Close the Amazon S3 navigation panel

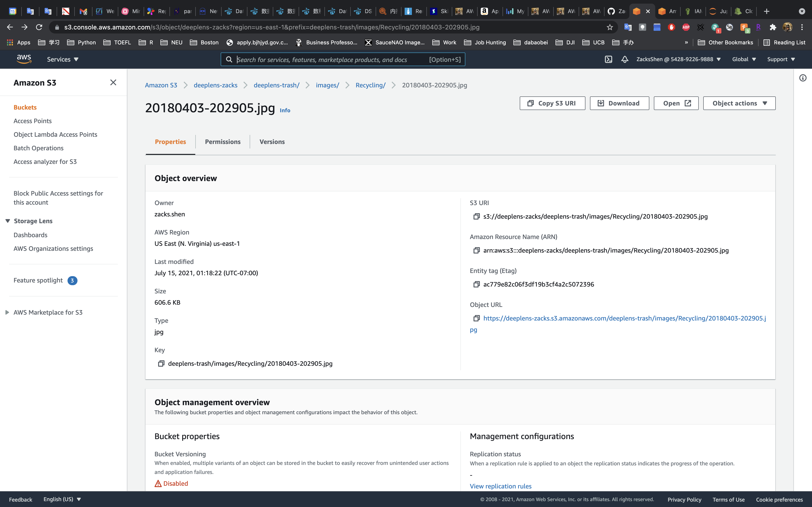pos(113,82)
